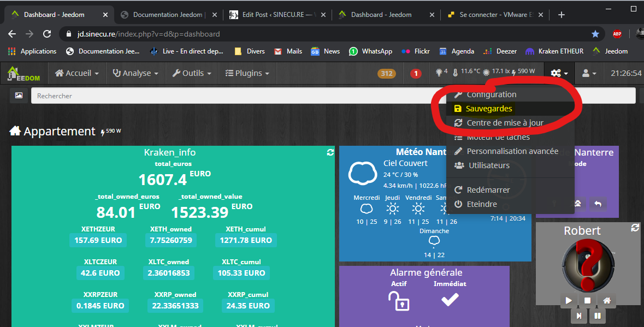Open the Mails bookmark
644x327 pixels.
pos(288,51)
